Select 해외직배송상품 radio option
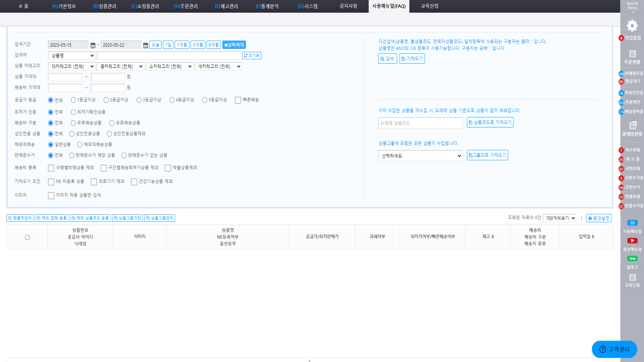 tap(79, 144)
